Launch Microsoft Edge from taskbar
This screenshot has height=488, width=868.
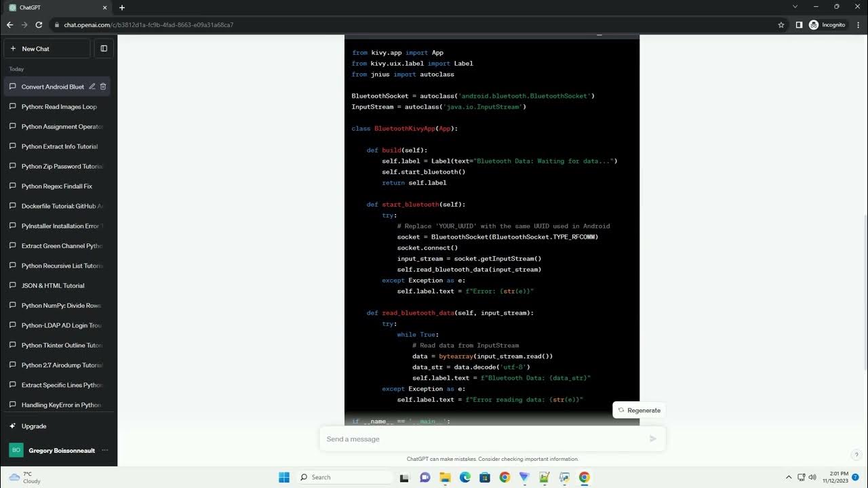[x=465, y=477]
